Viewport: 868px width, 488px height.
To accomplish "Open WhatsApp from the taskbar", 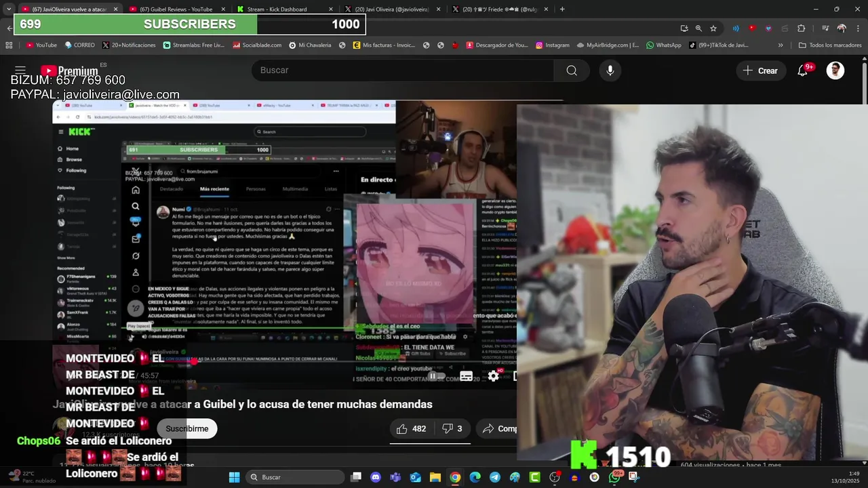I will (614, 477).
